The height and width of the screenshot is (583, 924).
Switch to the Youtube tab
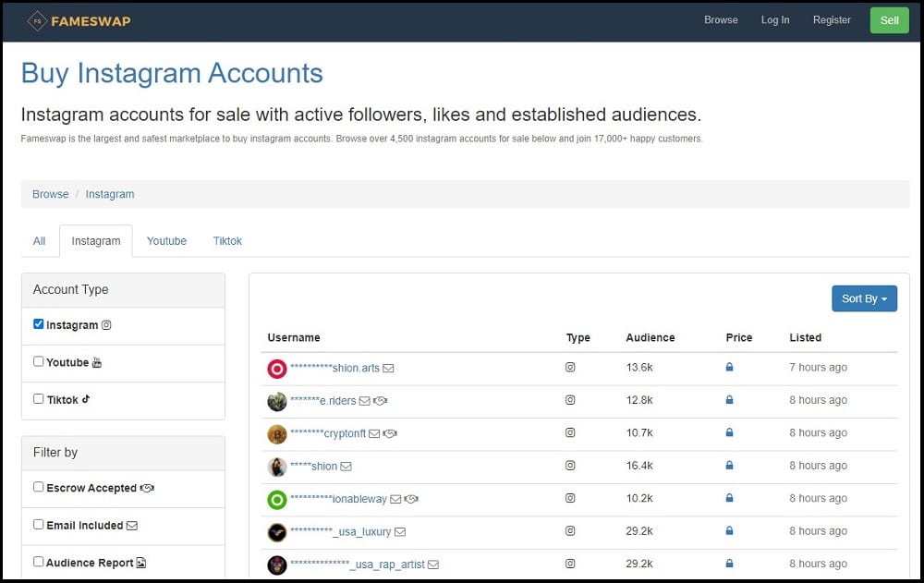point(166,240)
